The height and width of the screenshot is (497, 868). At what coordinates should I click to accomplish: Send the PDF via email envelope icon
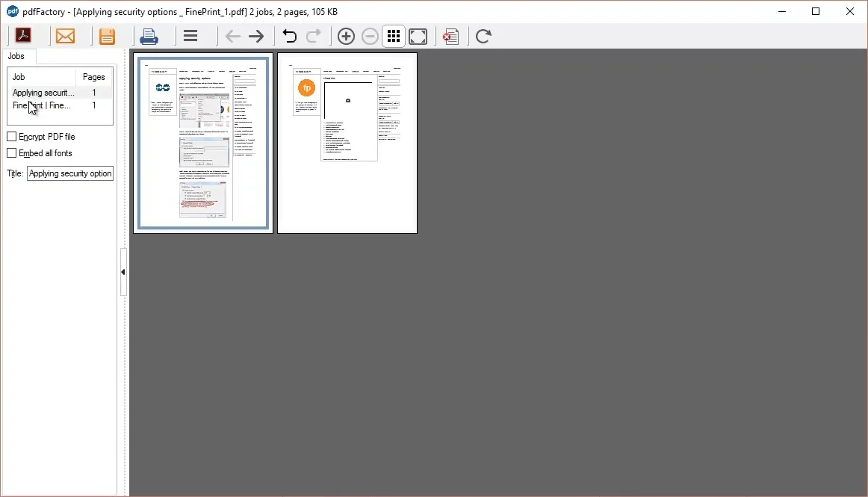[x=66, y=36]
